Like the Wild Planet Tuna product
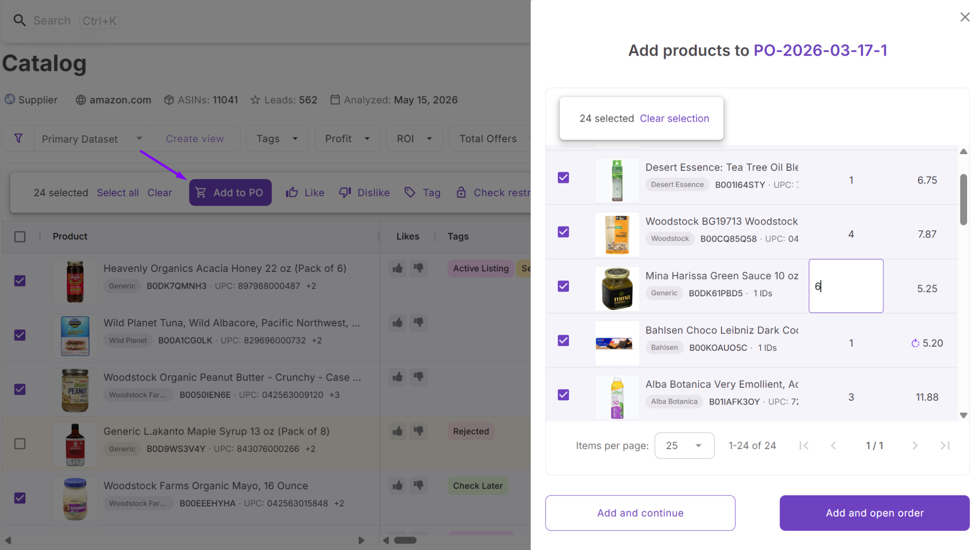The width and height of the screenshot is (980, 550). point(398,323)
